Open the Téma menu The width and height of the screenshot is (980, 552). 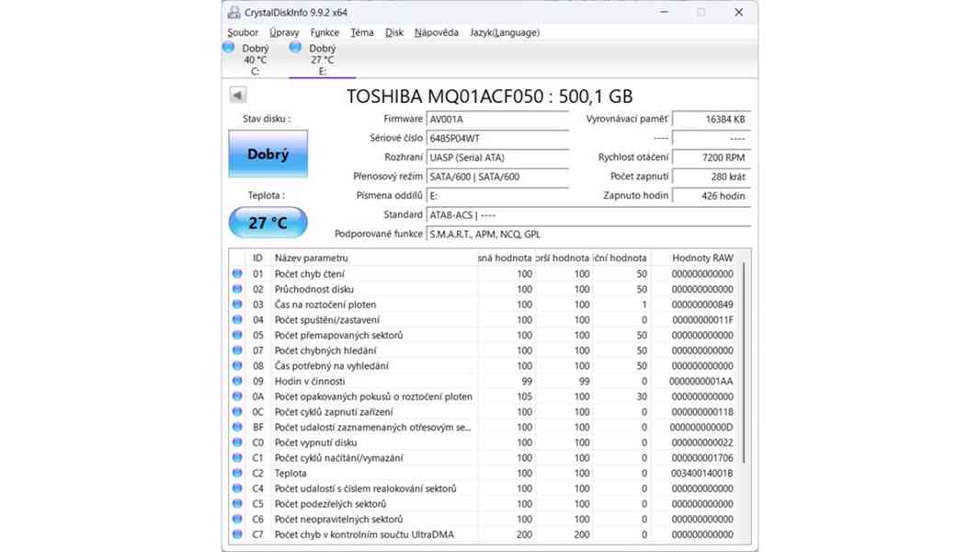tap(362, 32)
